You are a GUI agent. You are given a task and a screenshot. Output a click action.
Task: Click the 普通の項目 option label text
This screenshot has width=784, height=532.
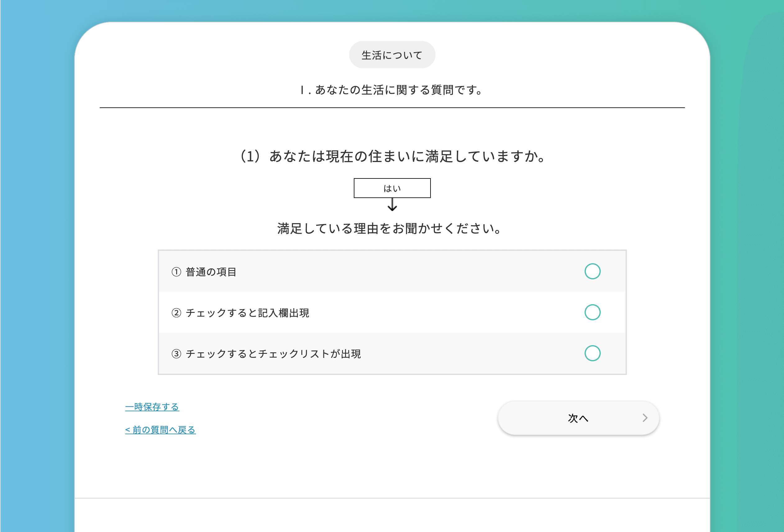coord(211,272)
